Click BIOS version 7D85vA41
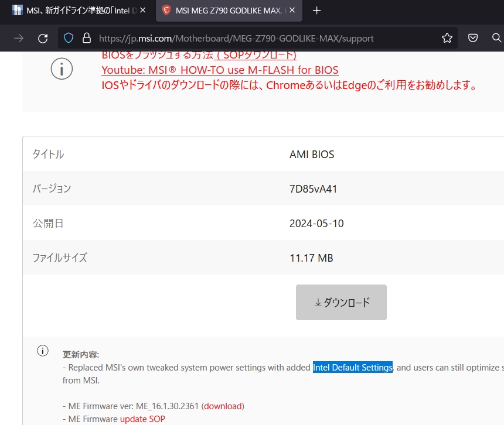504x425 pixels. click(313, 188)
